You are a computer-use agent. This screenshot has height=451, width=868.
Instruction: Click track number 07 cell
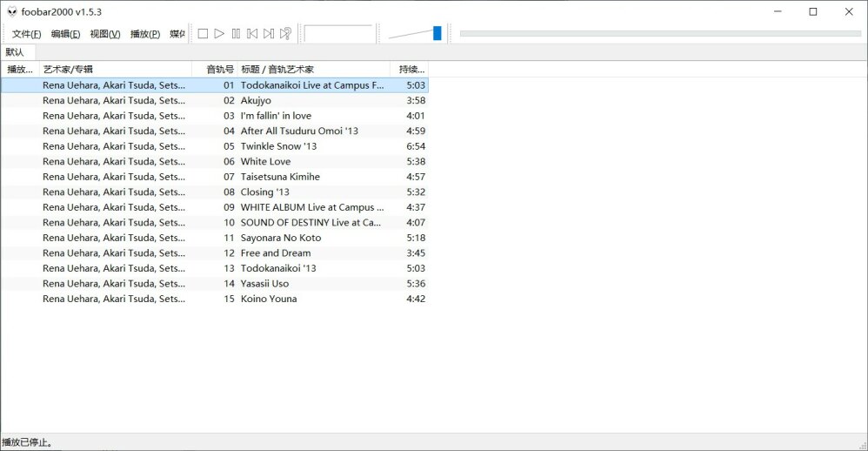pyautogui.click(x=229, y=177)
